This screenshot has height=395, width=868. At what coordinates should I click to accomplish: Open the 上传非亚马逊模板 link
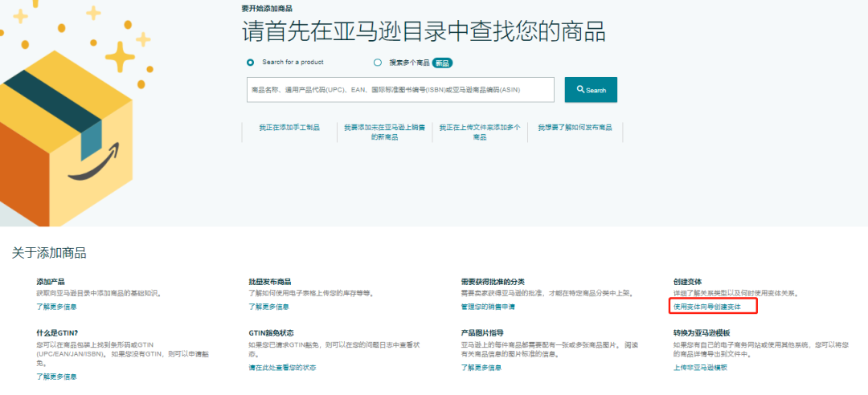point(700,368)
